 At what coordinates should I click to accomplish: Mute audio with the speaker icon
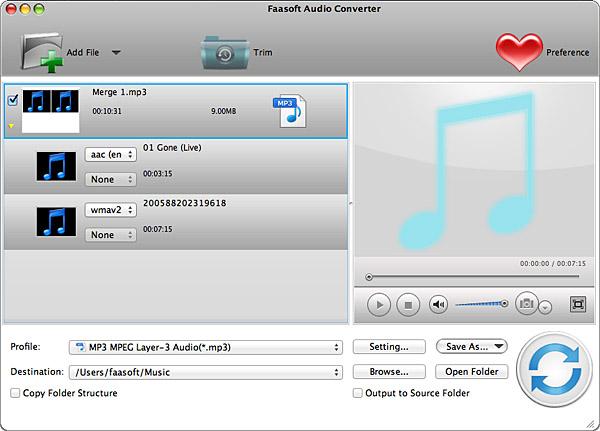pyautogui.click(x=438, y=304)
